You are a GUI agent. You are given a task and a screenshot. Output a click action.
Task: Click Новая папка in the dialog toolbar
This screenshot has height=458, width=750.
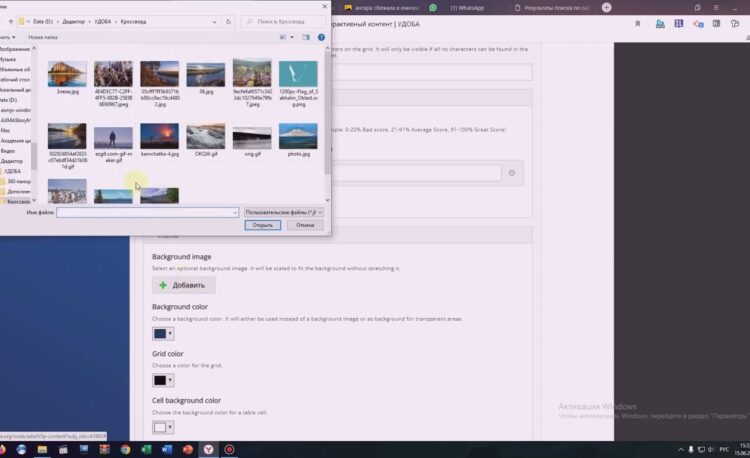43,37
